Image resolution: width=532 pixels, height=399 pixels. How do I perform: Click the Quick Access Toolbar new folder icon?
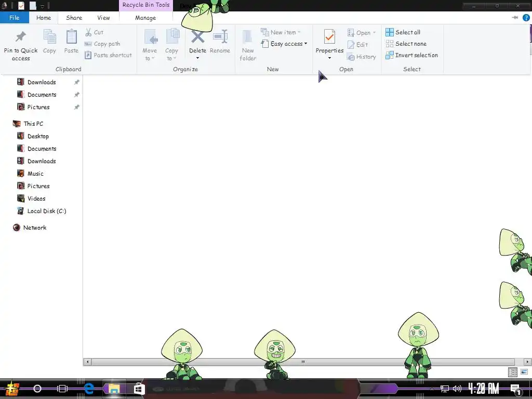tap(33, 5)
